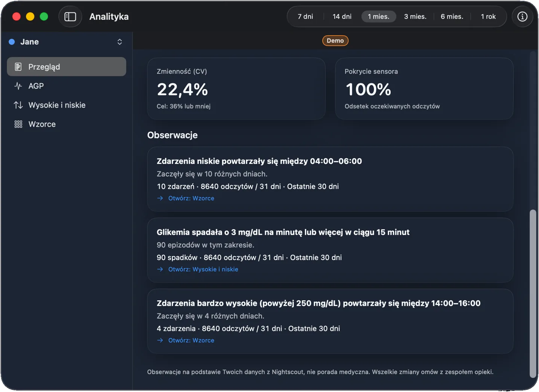Click arrow icon in the 14:00–16:00 card
539x392 pixels.
(160, 340)
